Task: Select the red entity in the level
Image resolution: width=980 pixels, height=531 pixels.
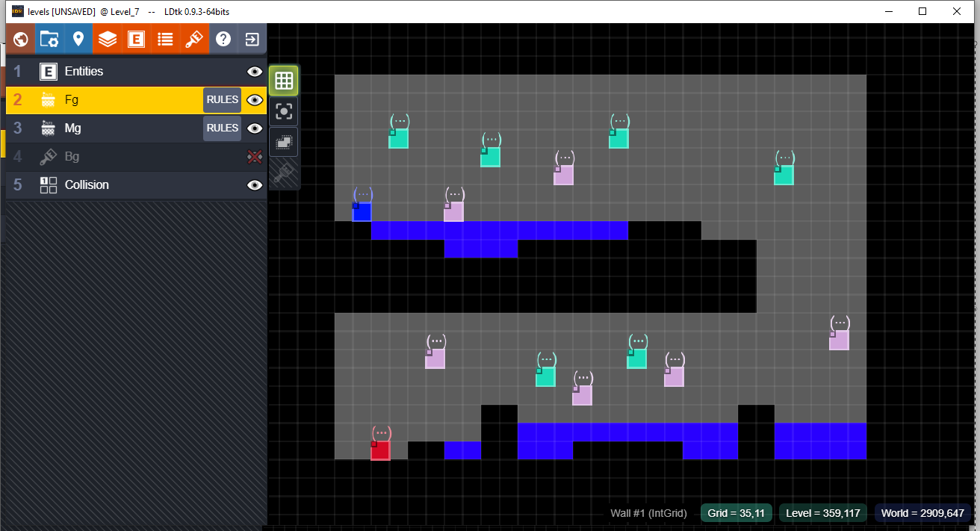Action: (x=380, y=450)
